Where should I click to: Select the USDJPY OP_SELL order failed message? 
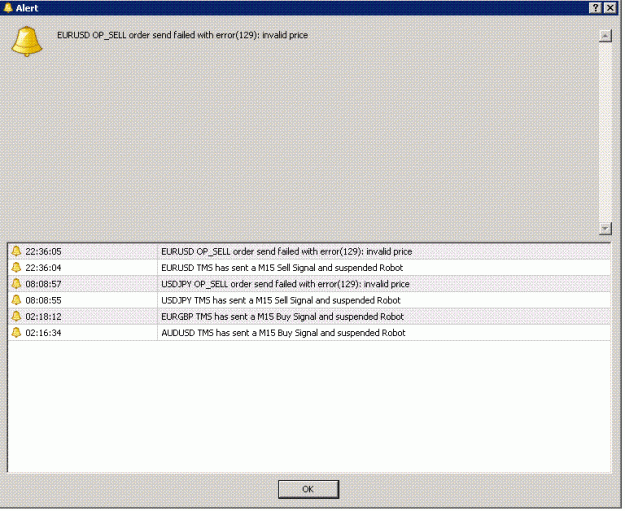click(x=287, y=285)
